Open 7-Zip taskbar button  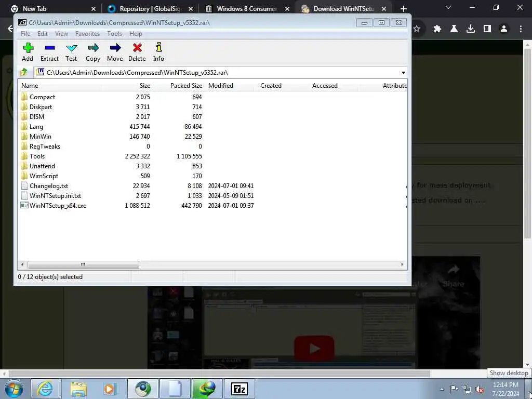[x=239, y=389]
